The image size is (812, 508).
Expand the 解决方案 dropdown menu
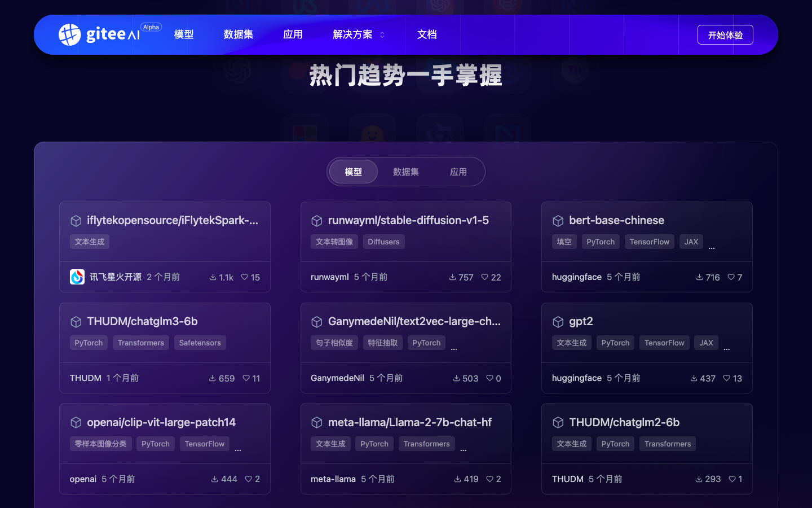point(359,34)
